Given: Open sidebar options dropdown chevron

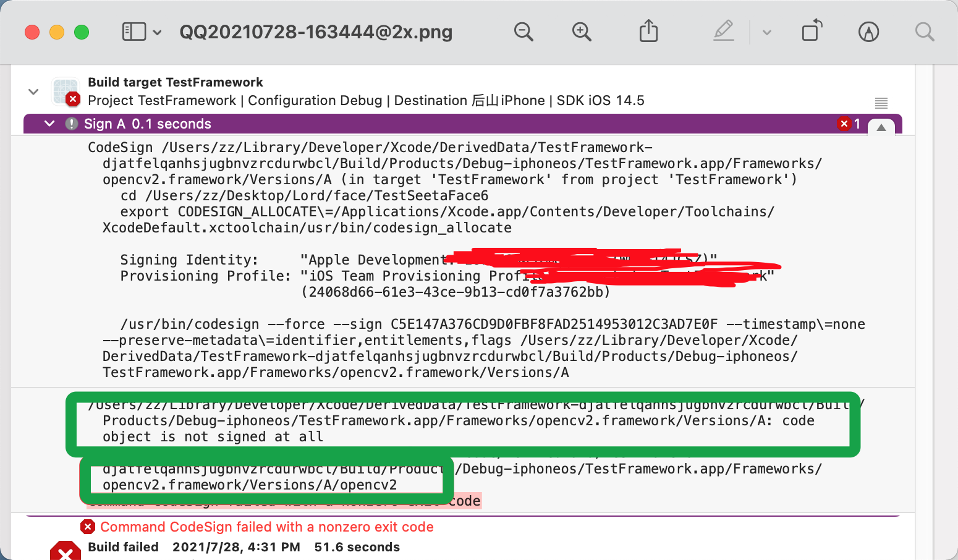Looking at the screenshot, I should point(157,32).
